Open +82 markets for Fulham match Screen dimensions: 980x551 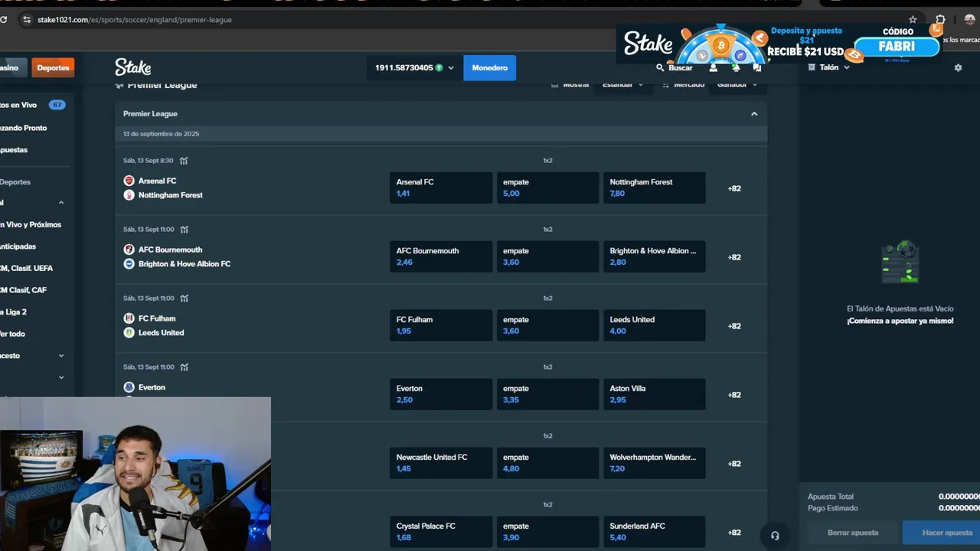point(734,326)
